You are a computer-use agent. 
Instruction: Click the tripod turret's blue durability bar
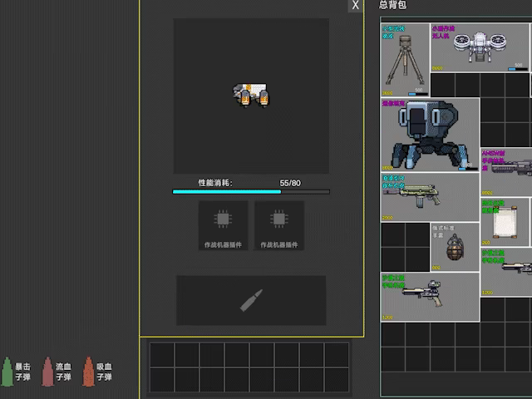click(418, 94)
